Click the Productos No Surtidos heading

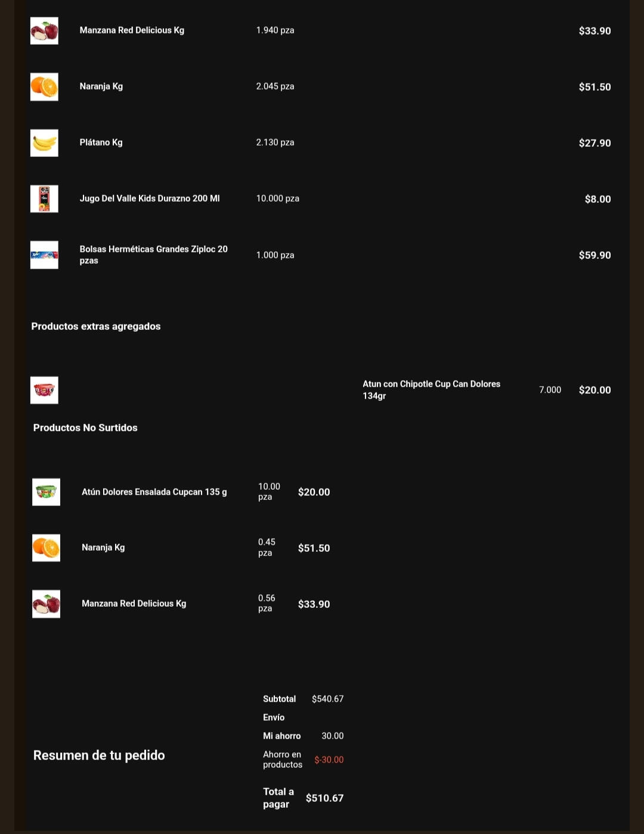coord(85,428)
